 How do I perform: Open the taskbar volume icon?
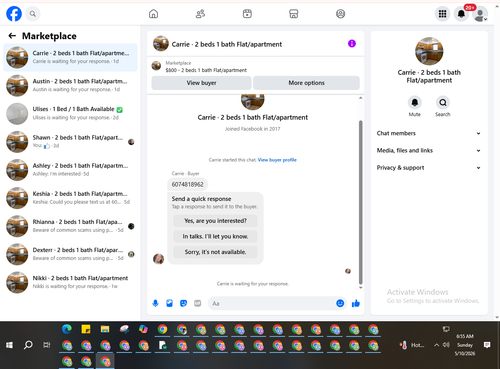click(446, 345)
